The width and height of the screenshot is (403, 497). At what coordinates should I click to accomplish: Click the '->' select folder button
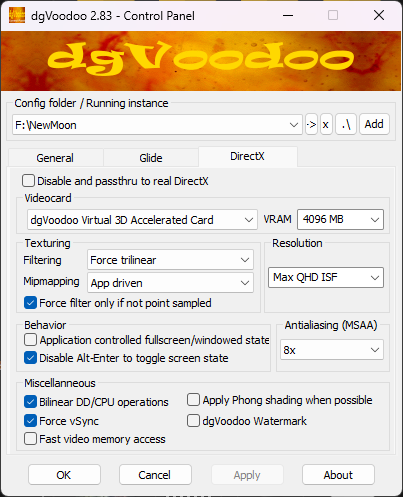(311, 125)
